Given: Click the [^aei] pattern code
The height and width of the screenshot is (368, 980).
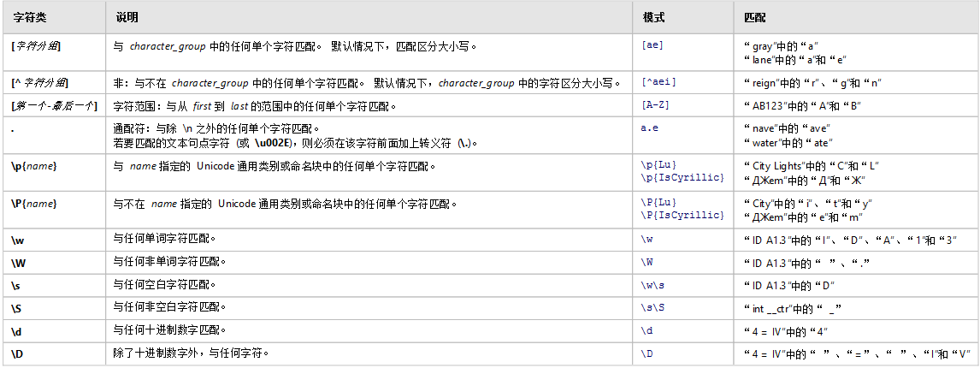Looking at the screenshot, I should coord(658,82).
